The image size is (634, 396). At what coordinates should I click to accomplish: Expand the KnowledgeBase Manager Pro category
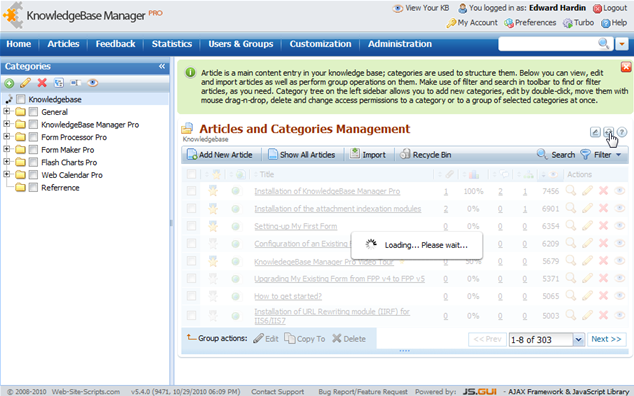pyautogui.click(x=6, y=124)
